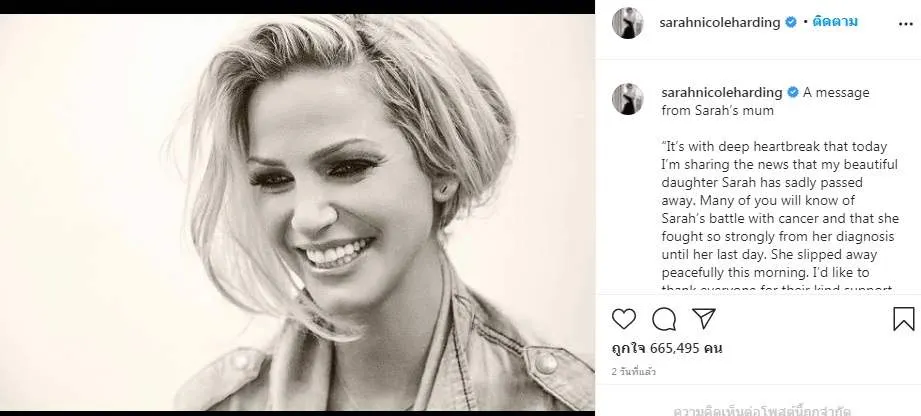
Task: Click the limited comments notice at bottom
Action: tap(762, 411)
